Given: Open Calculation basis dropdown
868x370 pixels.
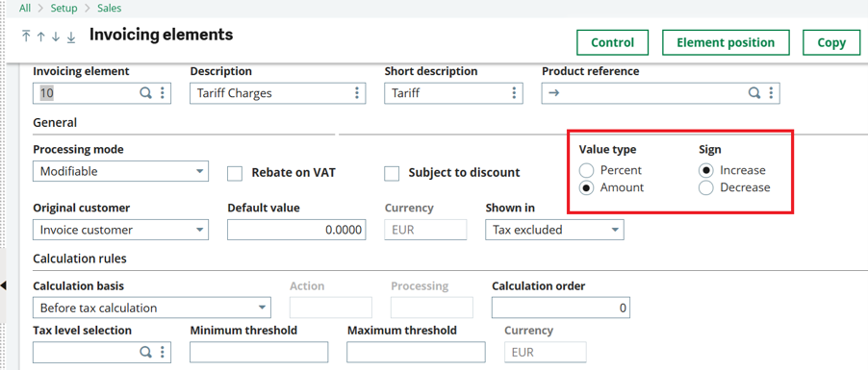Looking at the screenshot, I should coord(152,308).
